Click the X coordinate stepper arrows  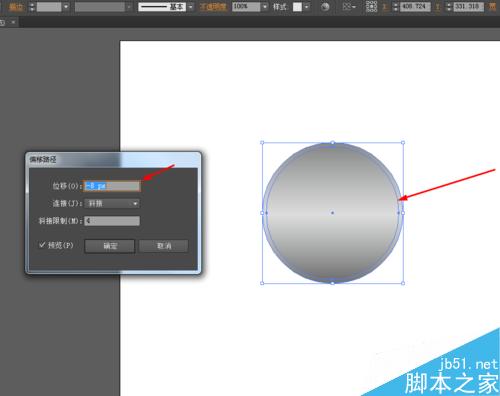396,7
